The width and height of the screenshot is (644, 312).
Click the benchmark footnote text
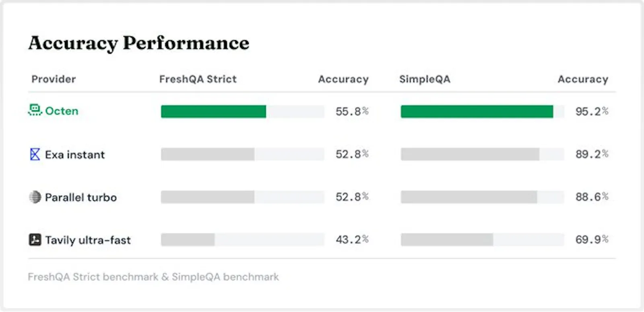[x=153, y=277]
